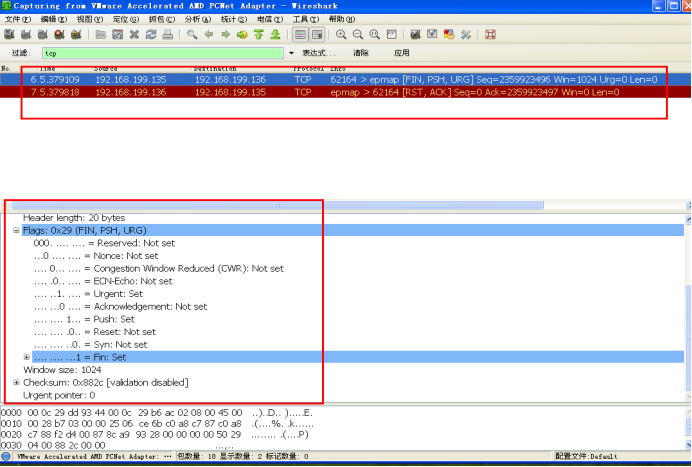
Task: Go to specific packet number icon
Action: pos(242,34)
